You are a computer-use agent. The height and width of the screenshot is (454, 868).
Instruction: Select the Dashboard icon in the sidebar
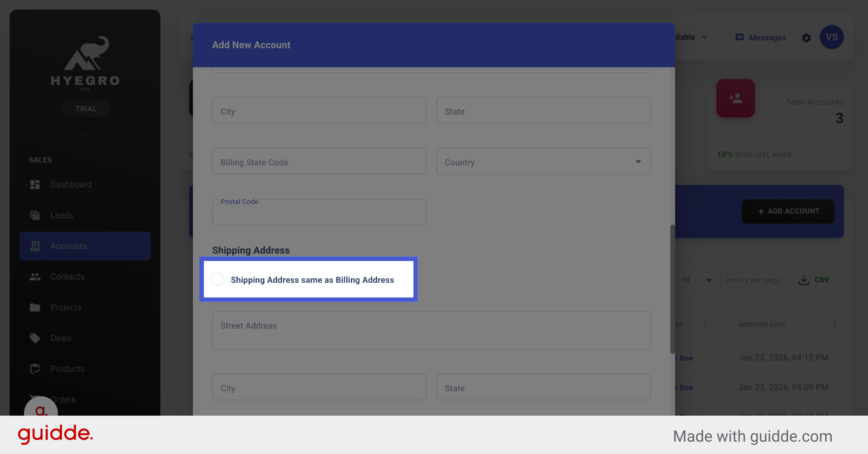click(x=35, y=184)
